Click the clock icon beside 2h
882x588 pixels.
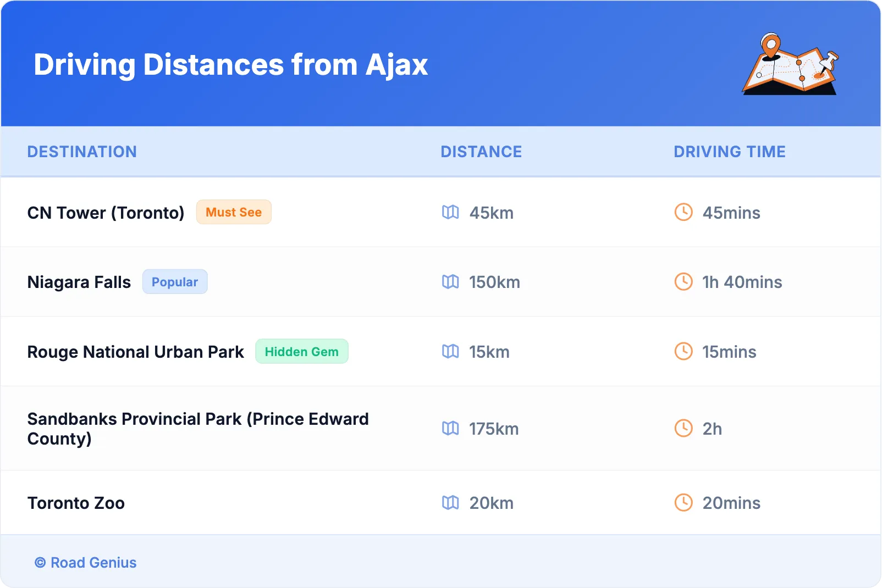point(683,428)
